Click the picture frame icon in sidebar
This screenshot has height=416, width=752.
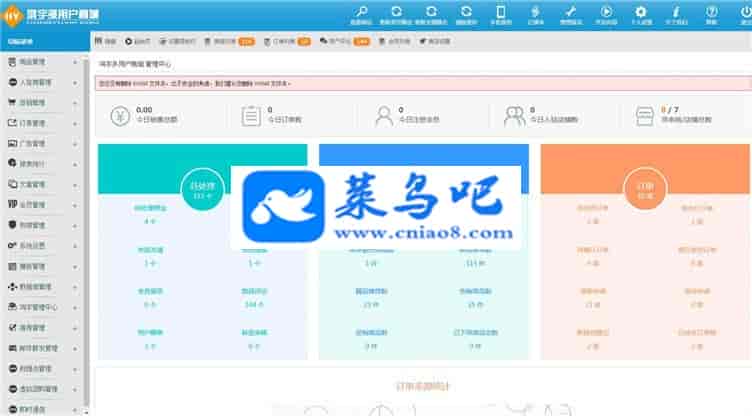[12, 143]
